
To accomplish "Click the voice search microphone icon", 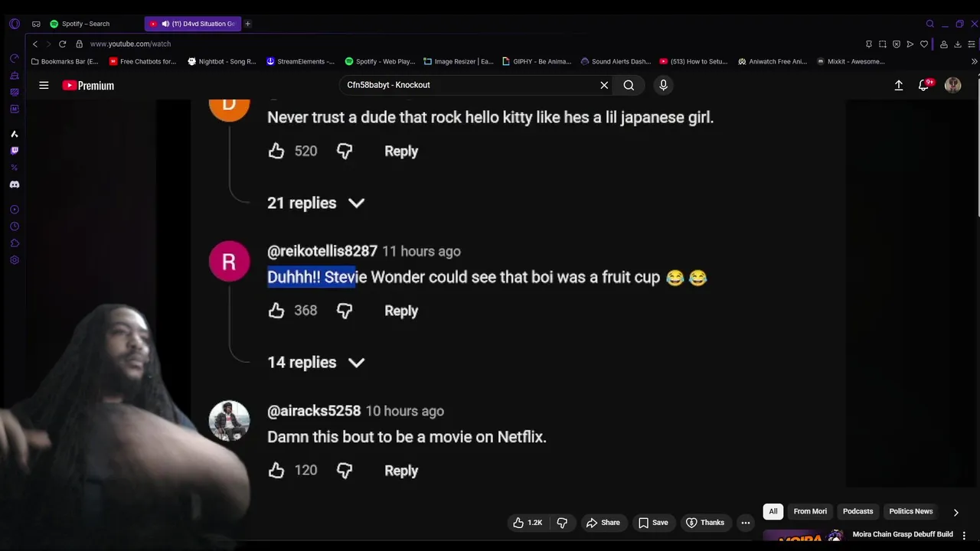I will tap(663, 85).
